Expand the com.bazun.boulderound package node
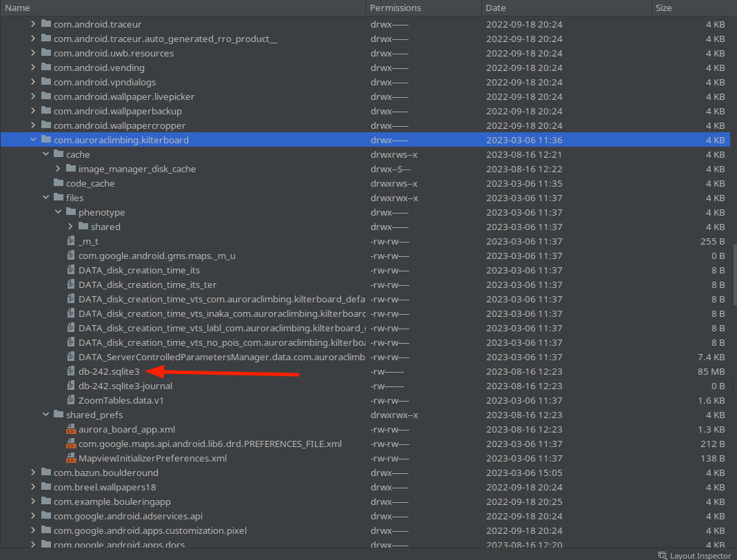Image resolution: width=737 pixels, height=560 pixels. point(33,473)
